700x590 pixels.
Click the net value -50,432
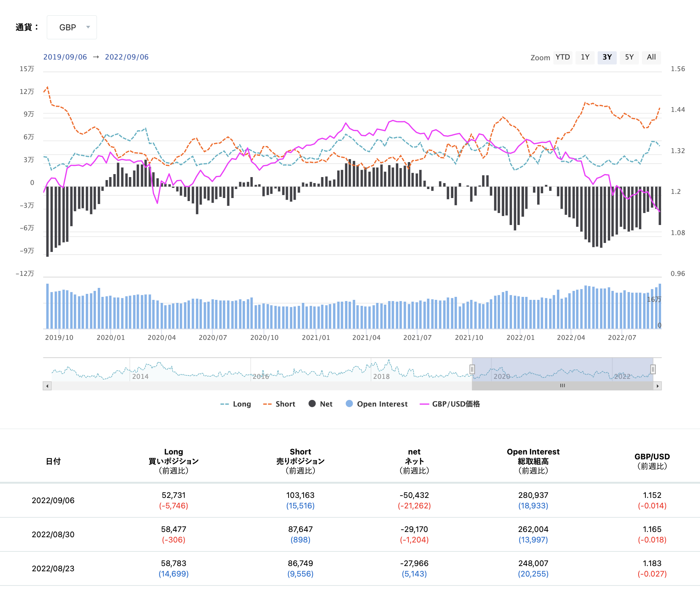point(414,495)
